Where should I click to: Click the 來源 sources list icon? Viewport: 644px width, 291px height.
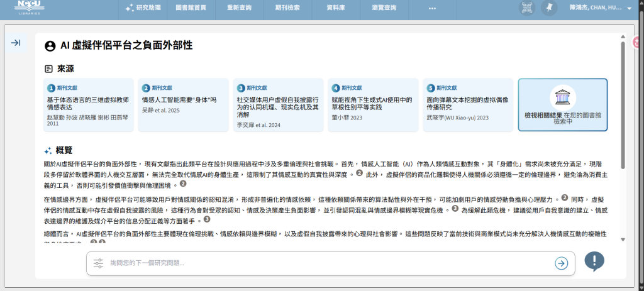(48, 69)
